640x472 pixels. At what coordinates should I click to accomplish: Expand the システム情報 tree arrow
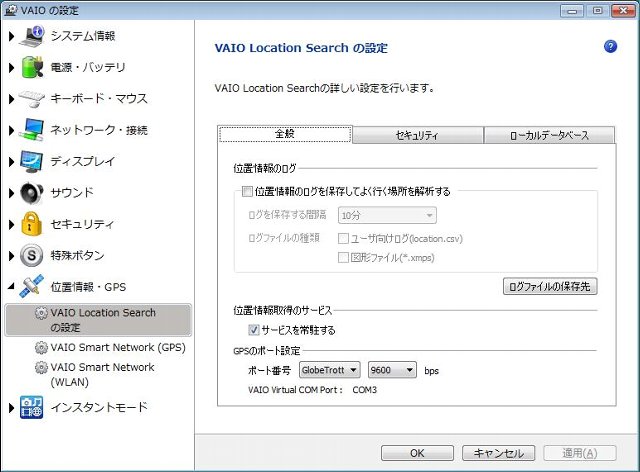[11, 36]
